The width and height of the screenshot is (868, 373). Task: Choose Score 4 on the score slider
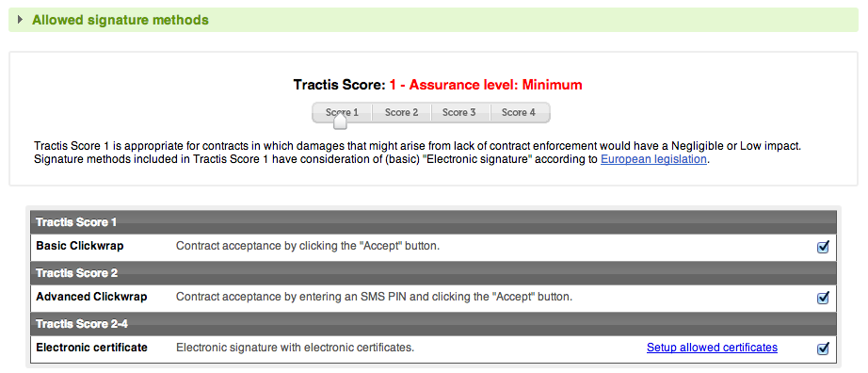click(x=519, y=112)
